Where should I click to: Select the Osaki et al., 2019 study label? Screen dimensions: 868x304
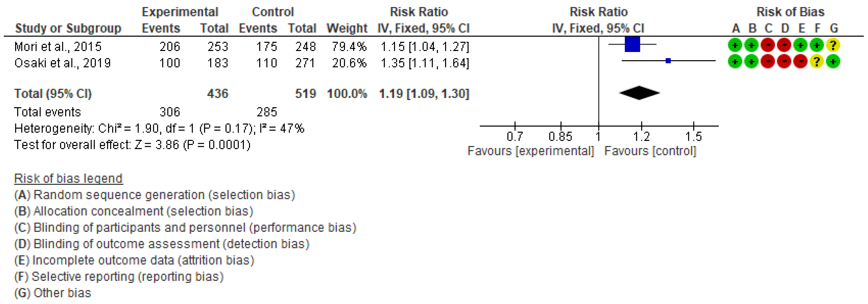[62, 63]
